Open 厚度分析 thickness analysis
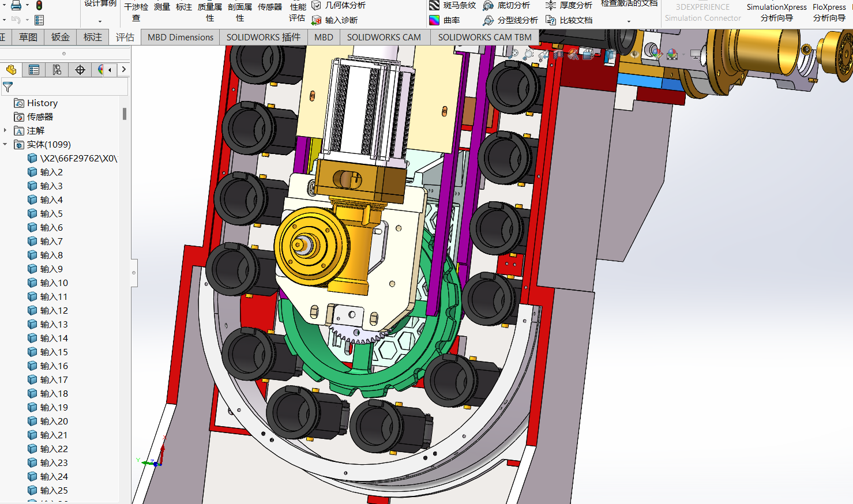This screenshot has height=504, width=853. tap(569, 5)
